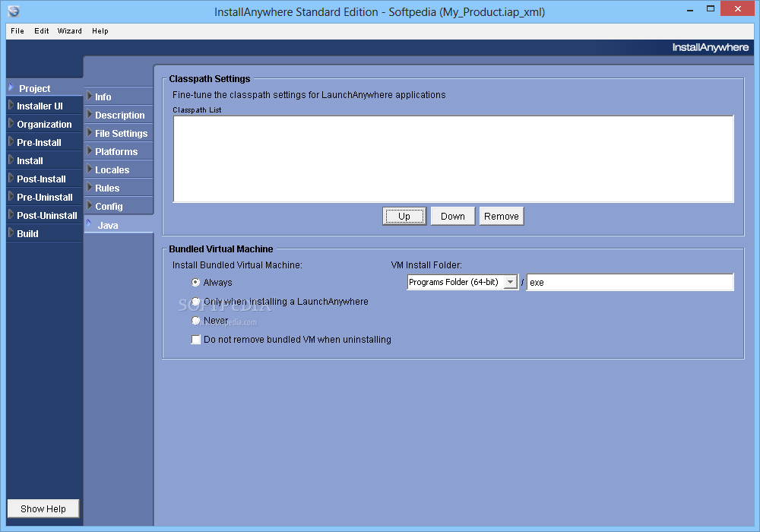Click the Remove button

click(501, 216)
